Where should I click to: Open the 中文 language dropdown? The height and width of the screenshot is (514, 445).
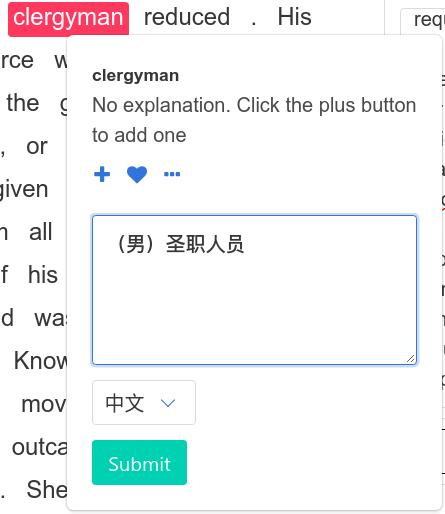[144, 403]
